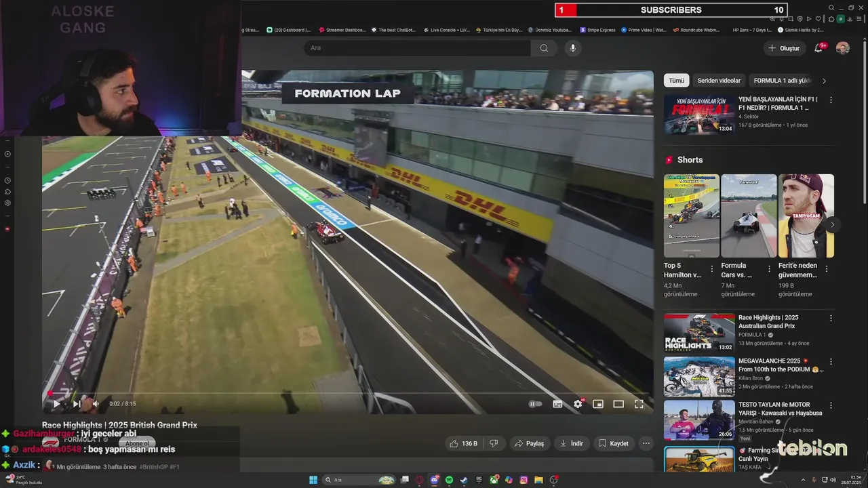Open Discord from the taskbar
868x488 pixels.
[x=435, y=480]
